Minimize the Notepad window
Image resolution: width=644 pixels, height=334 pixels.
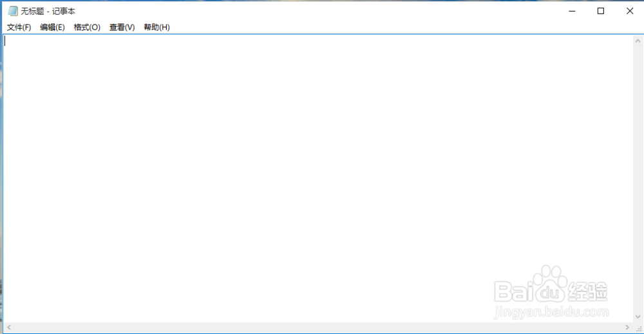point(572,11)
